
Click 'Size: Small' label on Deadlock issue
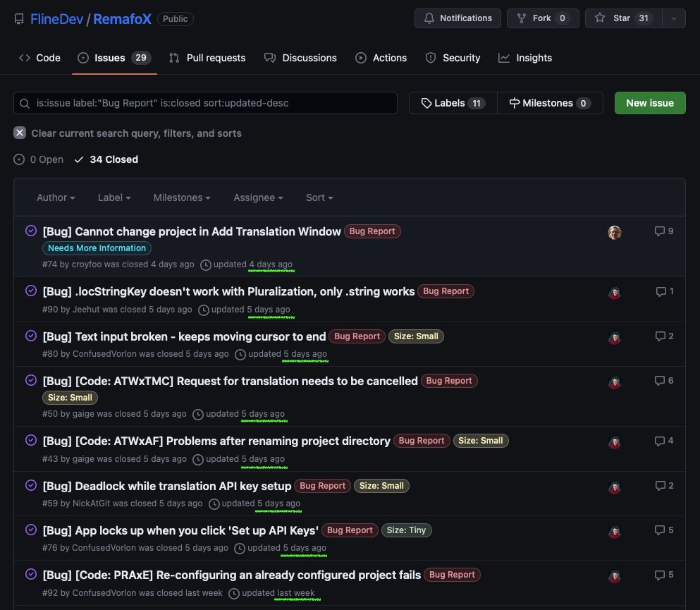click(x=381, y=485)
